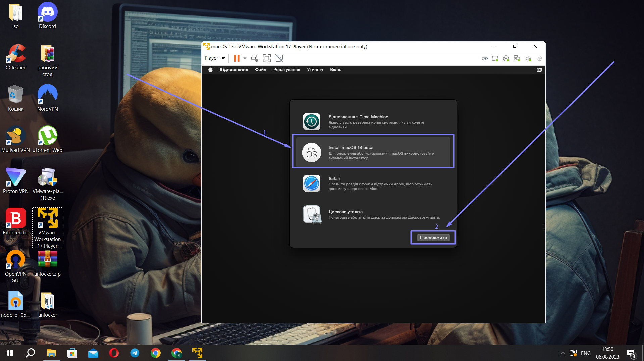Open the Windows Start menu
The width and height of the screenshot is (644, 361).
pos(10,353)
